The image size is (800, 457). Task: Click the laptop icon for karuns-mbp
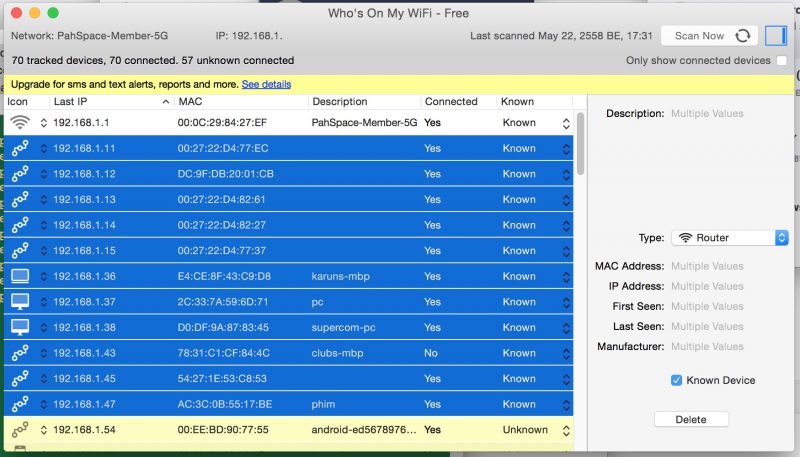[20, 276]
